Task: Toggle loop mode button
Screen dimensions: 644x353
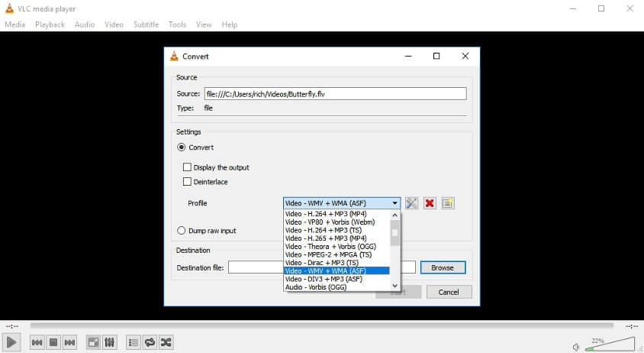Action: click(x=150, y=342)
